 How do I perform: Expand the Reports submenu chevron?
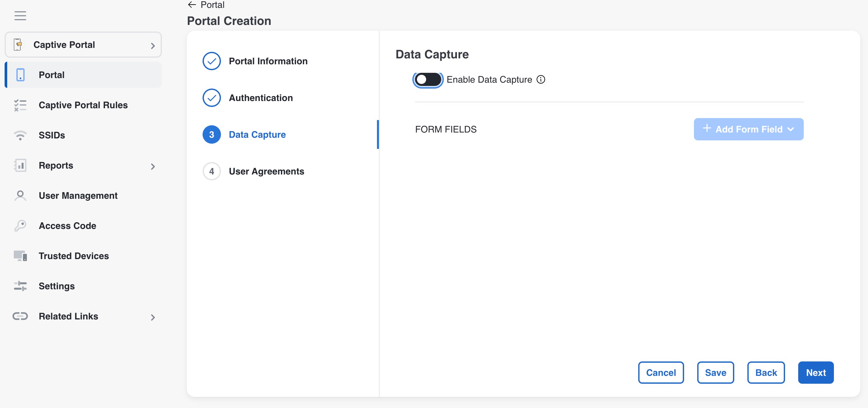[153, 166]
